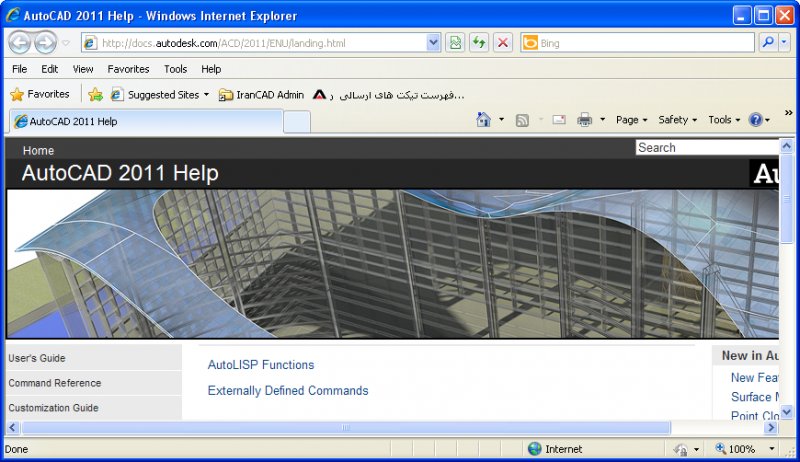The width and height of the screenshot is (800, 462).
Task: Click the Home link on help page
Action: pos(38,150)
